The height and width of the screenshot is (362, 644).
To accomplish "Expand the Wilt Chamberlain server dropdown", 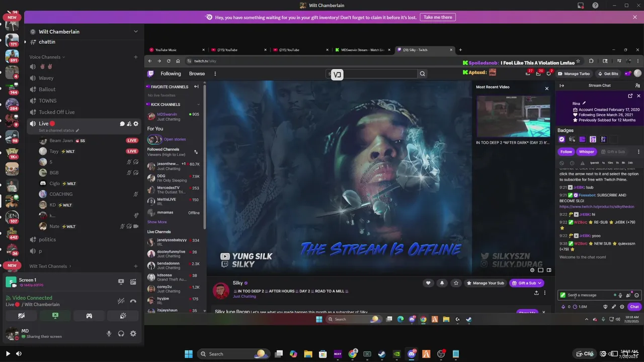I will [135, 31].
